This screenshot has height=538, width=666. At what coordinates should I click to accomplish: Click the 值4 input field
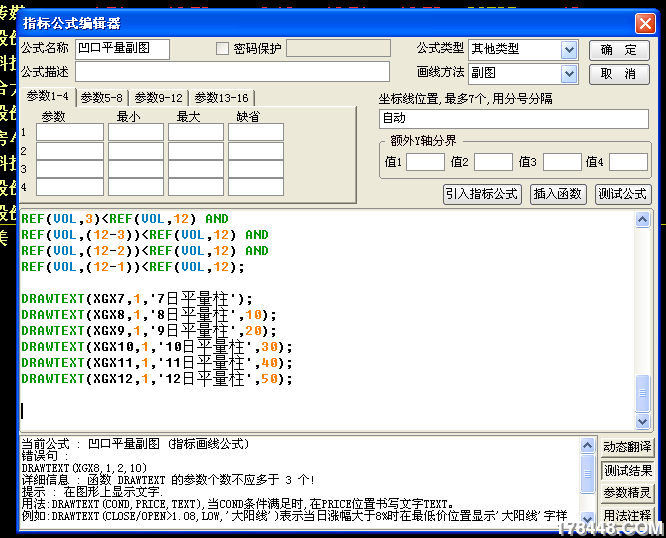(628, 162)
